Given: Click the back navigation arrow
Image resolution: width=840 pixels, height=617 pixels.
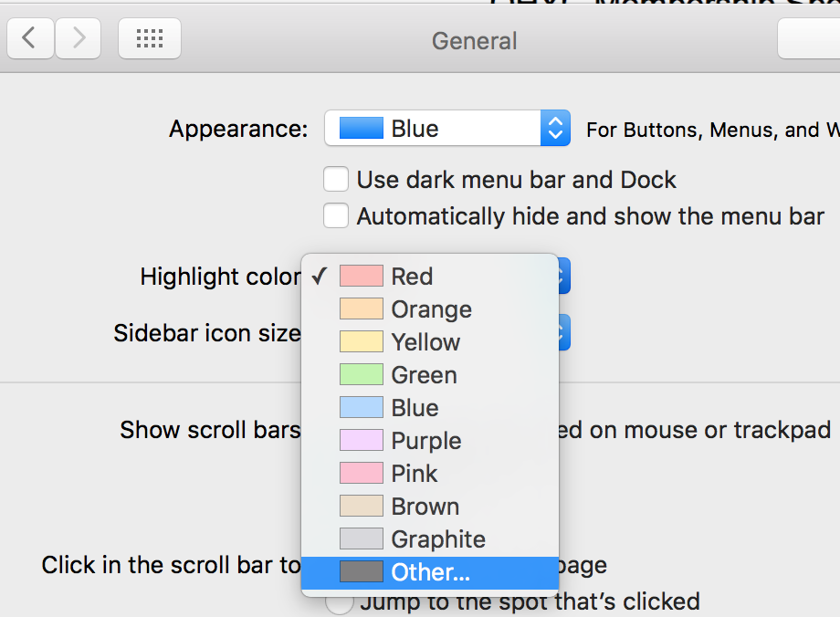Looking at the screenshot, I should (30, 38).
